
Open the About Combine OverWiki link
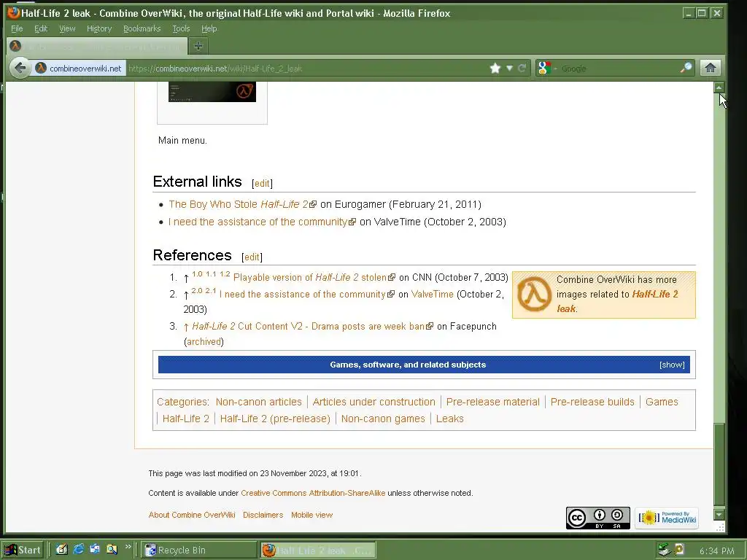click(x=192, y=515)
